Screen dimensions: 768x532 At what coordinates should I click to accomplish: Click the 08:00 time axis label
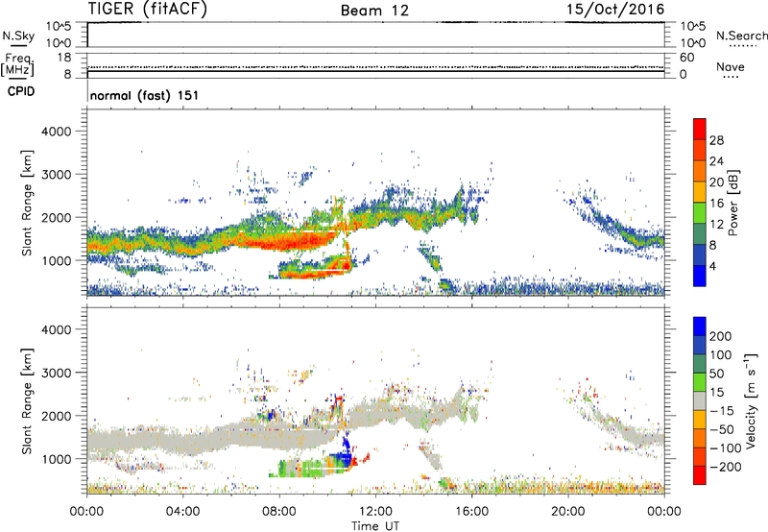(279, 512)
